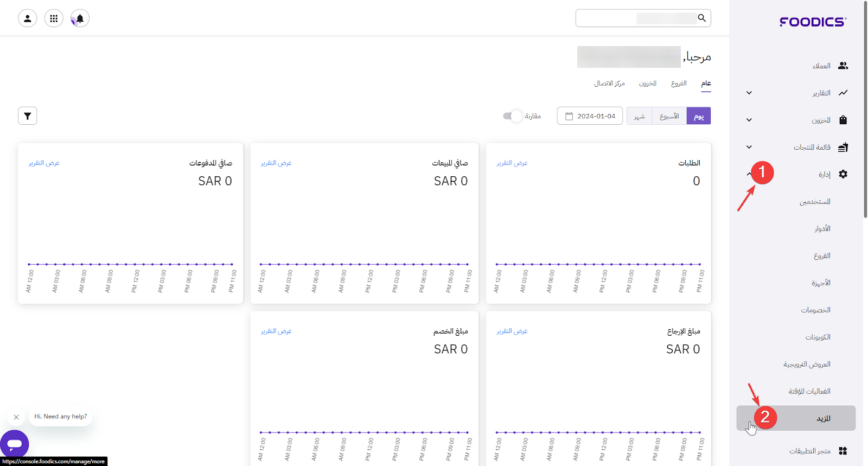Expand the المخزون sidebar chevron
Screen dimensions: 868x466
(749, 120)
